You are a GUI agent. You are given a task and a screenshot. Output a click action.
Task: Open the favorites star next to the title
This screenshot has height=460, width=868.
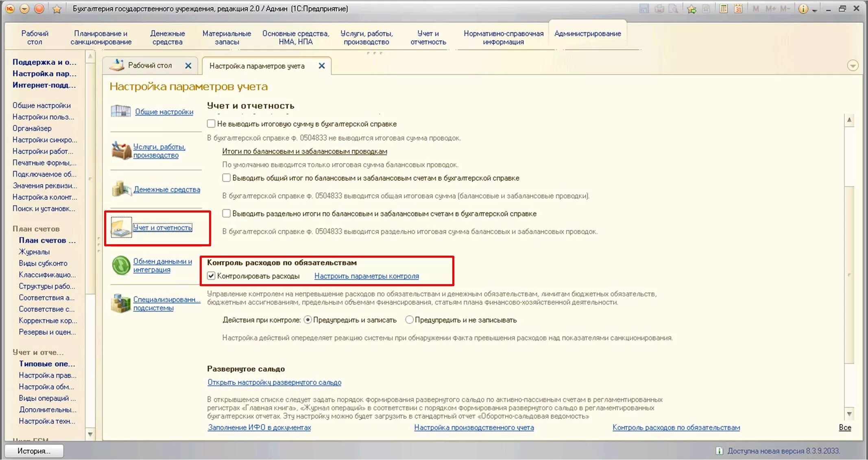57,9
